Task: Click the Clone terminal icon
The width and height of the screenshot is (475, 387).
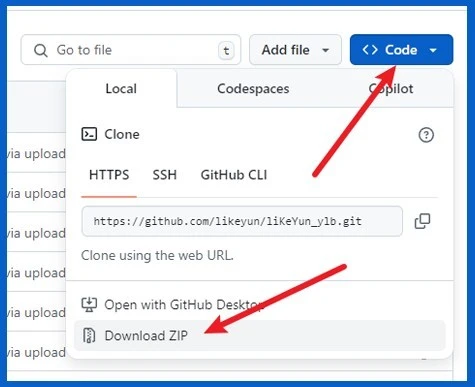Action: [89, 134]
